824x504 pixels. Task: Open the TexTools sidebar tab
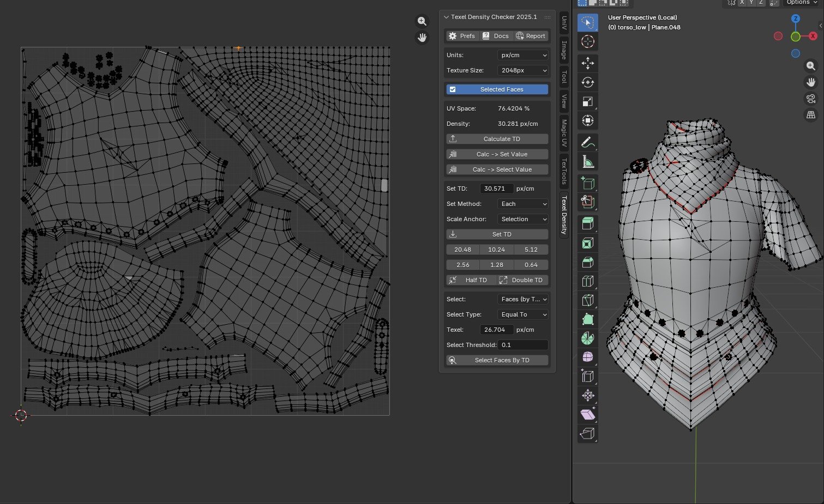pos(564,171)
